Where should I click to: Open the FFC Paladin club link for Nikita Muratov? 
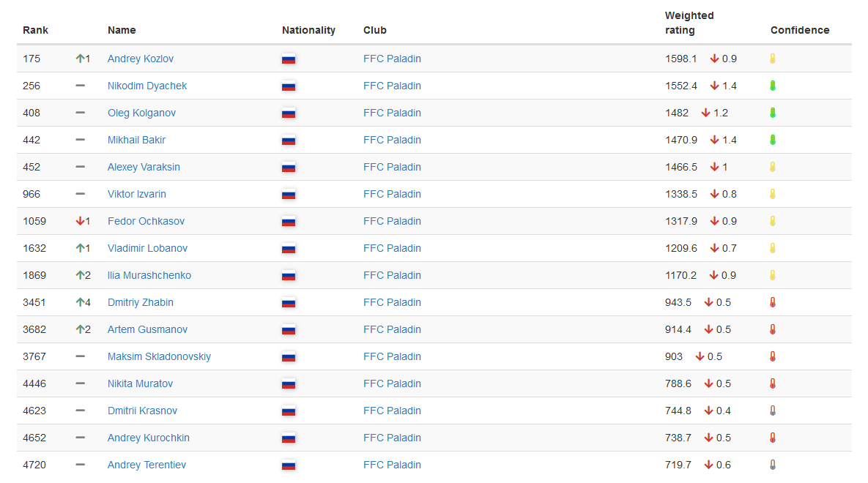pyautogui.click(x=392, y=383)
